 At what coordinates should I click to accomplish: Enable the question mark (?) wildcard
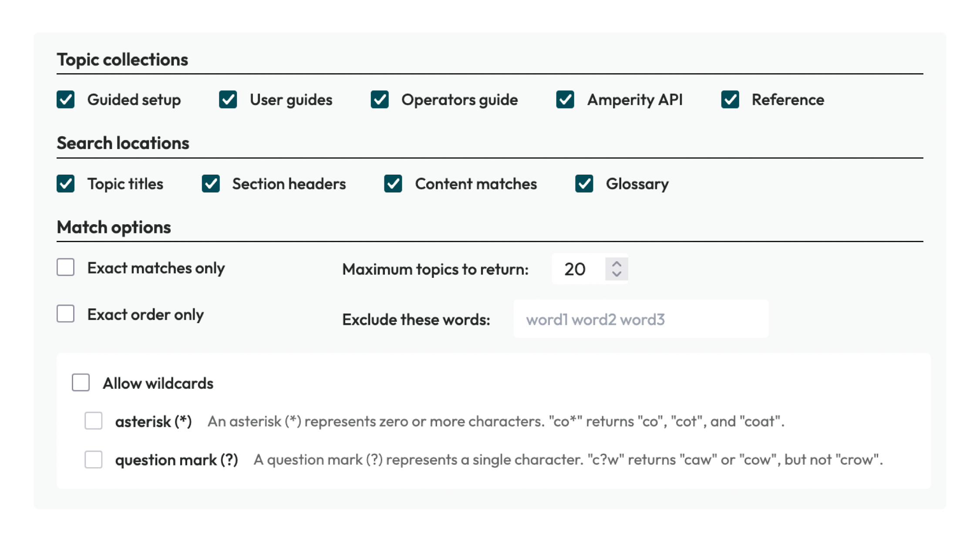tap(93, 459)
